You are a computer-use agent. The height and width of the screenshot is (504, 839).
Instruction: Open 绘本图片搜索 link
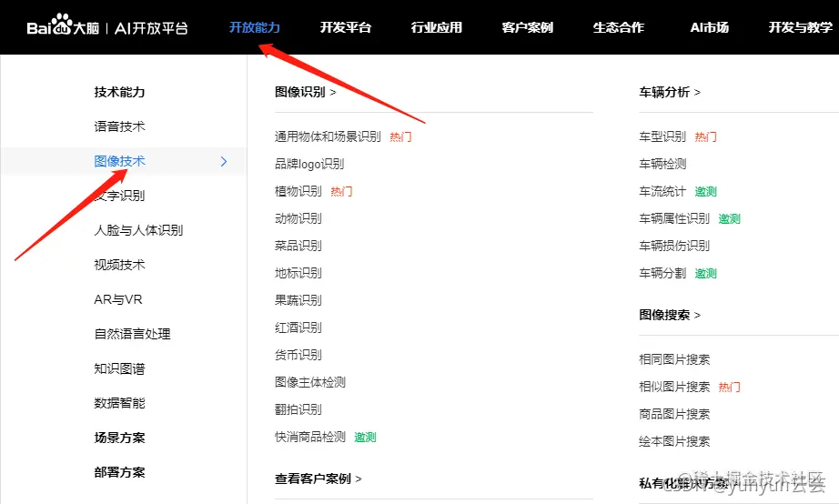point(674,441)
